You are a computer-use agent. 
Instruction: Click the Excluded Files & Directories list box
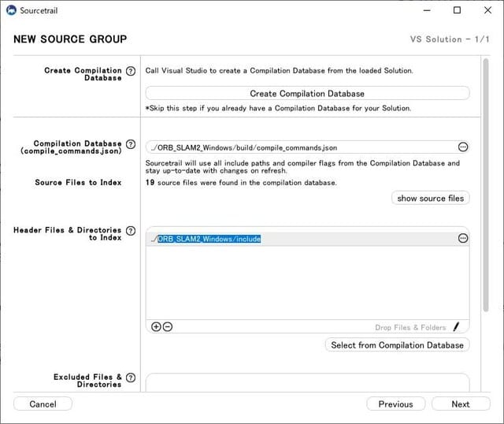tap(307, 383)
